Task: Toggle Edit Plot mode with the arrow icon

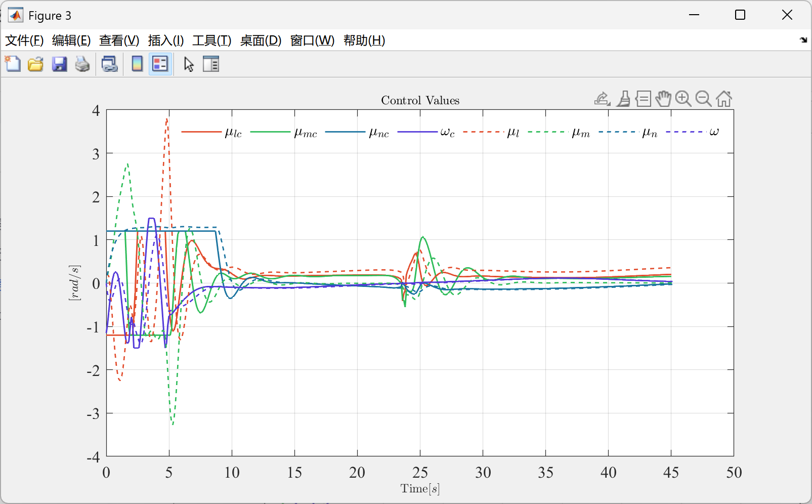Action: (188, 64)
